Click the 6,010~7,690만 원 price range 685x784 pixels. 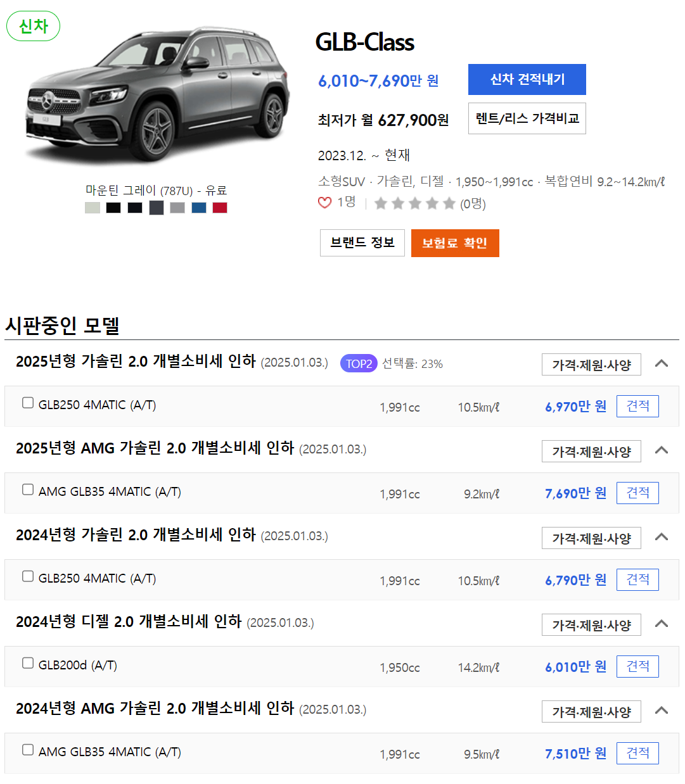pyautogui.click(x=378, y=81)
